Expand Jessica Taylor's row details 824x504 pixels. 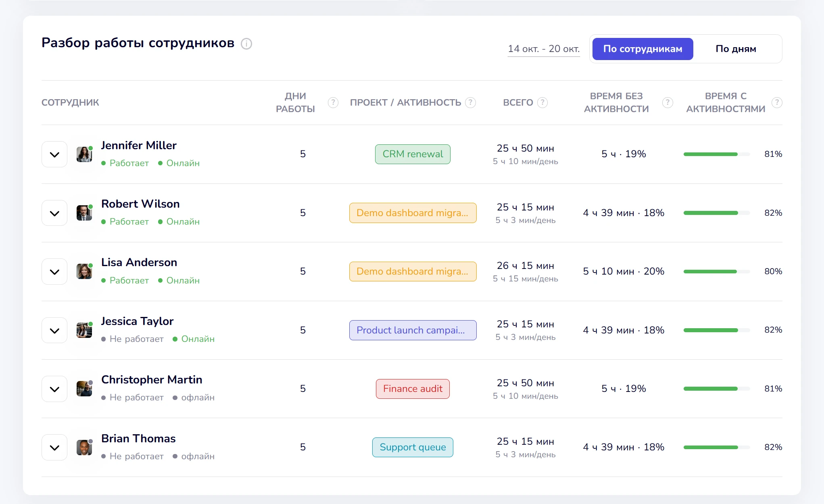point(54,330)
